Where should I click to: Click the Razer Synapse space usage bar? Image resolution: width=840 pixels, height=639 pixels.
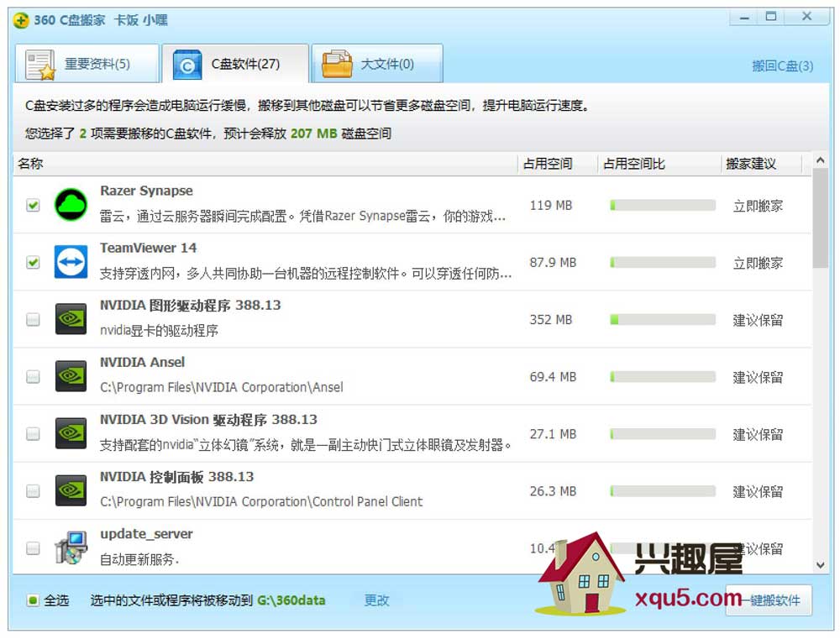(663, 205)
